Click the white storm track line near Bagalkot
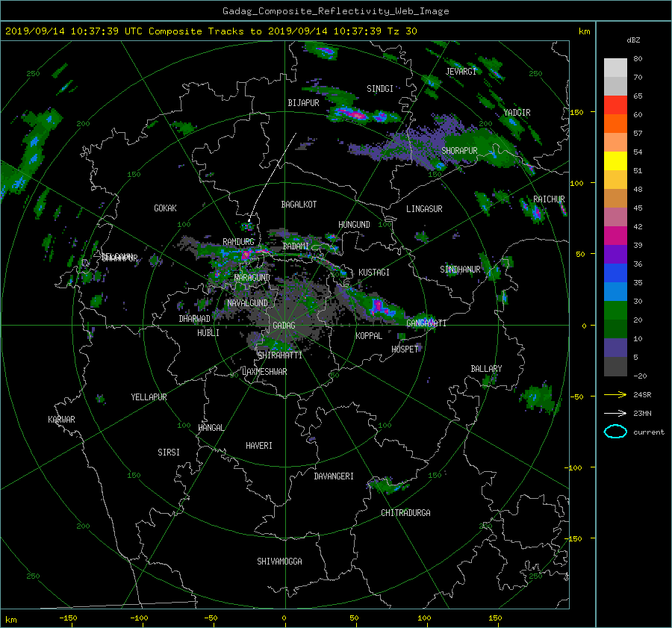The width and height of the screenshot is (672, 628). coord(273,177)
